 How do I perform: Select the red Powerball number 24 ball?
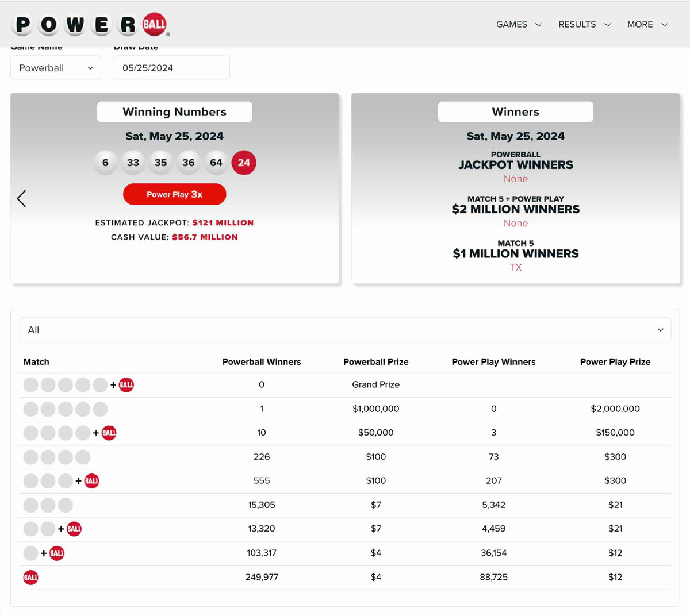point(244,163)
